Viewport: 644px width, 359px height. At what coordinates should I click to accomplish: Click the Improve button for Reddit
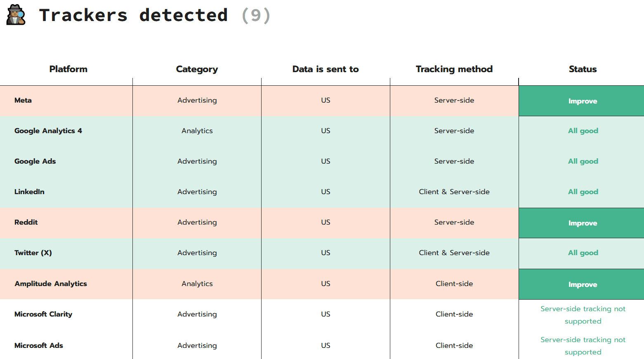[583, 223]
